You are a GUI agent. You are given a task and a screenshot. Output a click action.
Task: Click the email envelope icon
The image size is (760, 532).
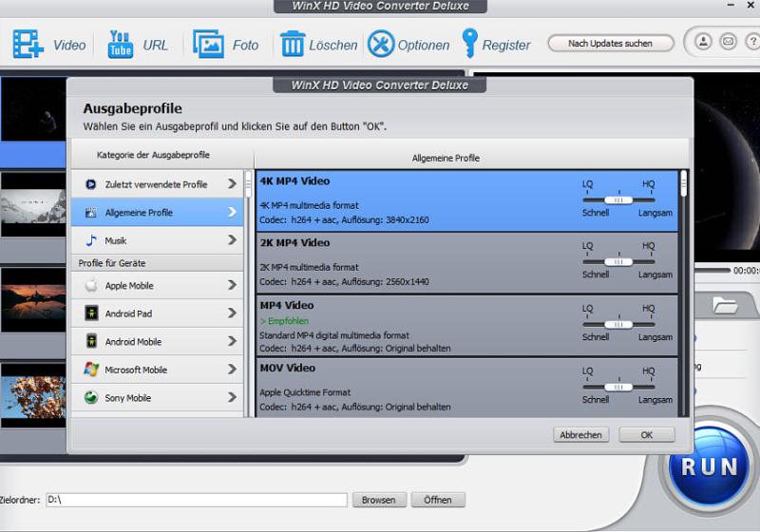tap(728, 42)
